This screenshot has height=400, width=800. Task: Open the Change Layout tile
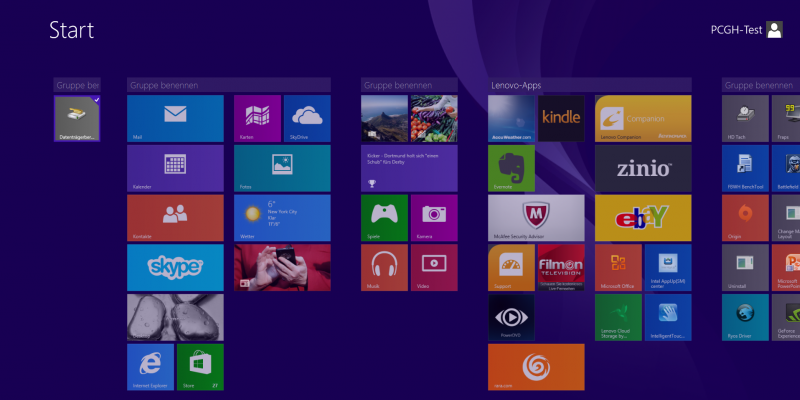(786, 218)
